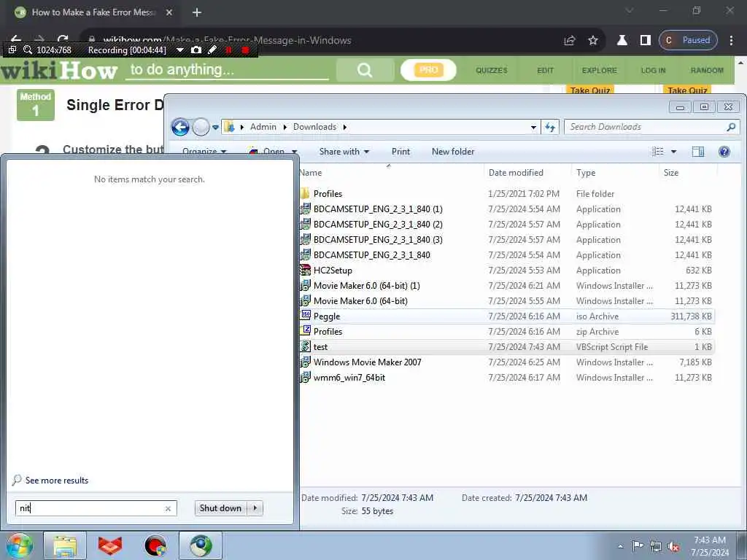Click the Action Center flag tray icon
The image size is (747, 560).
coord(638,546)
